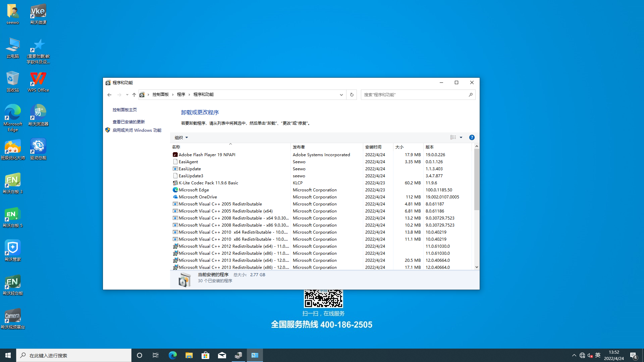The image size is (644, 362).
Task: Open Mail app from taskbar
Action: click(222, 355)
